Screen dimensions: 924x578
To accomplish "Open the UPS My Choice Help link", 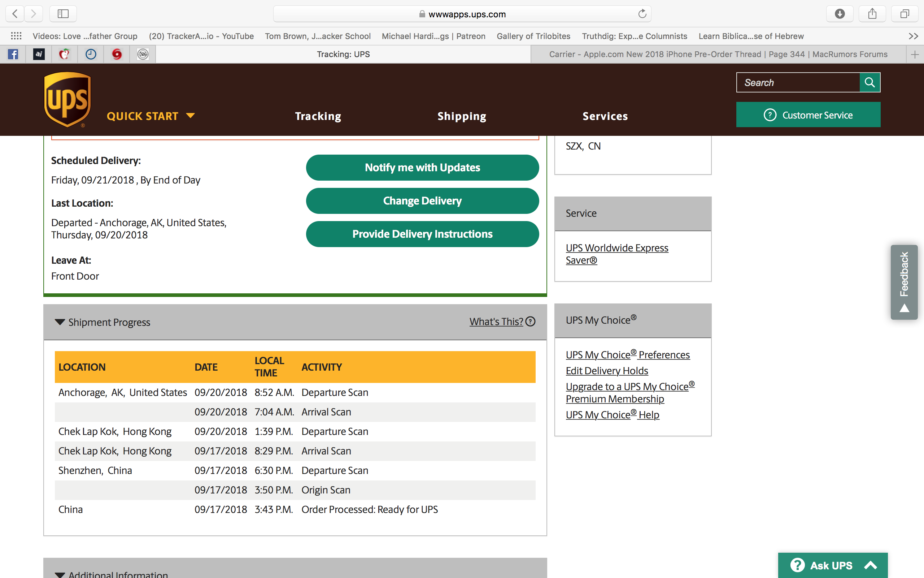I will click(x=613, y=414).
